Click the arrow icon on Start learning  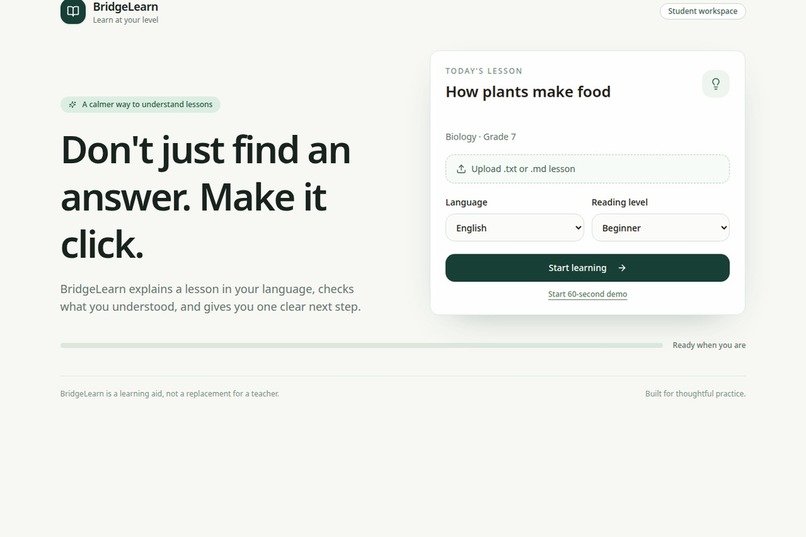click(x=622, y=268)
